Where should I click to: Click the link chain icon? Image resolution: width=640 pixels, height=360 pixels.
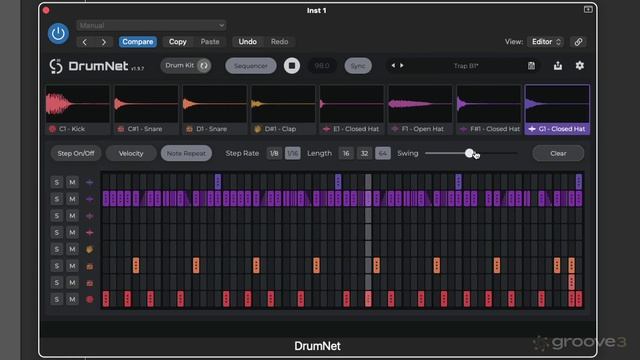578,42
